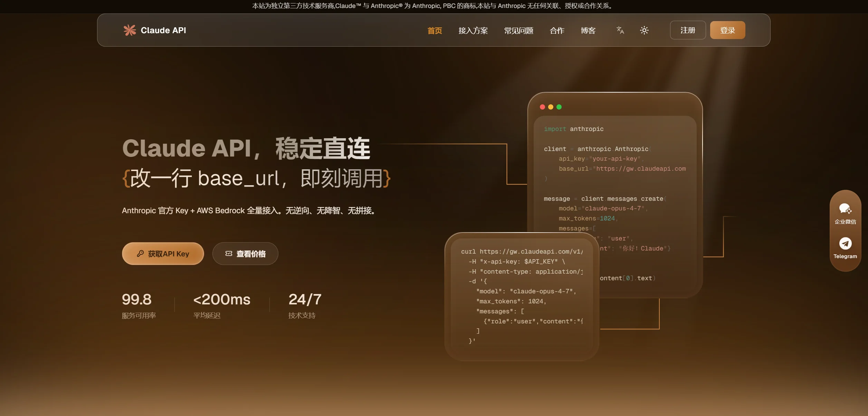Click the 'Anthropic 官方 Key + AWS Bedrock' description
This screenshot has height=416, width=868.
[x=249, y=210]
